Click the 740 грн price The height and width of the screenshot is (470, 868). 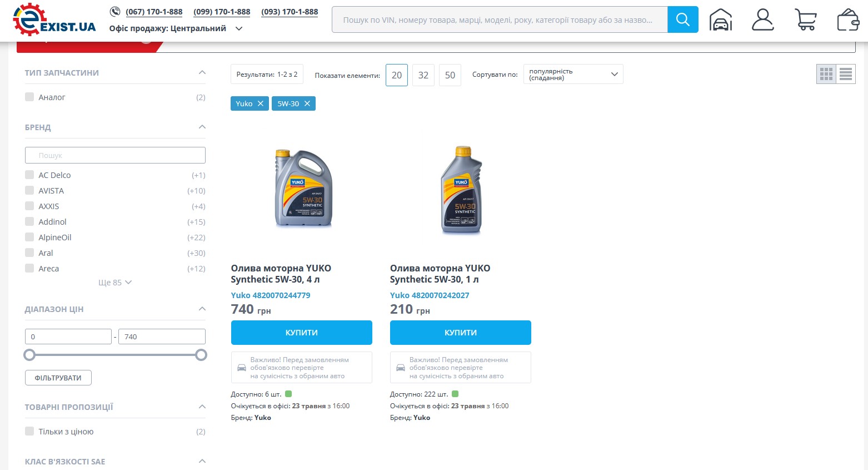pos(251,309)
